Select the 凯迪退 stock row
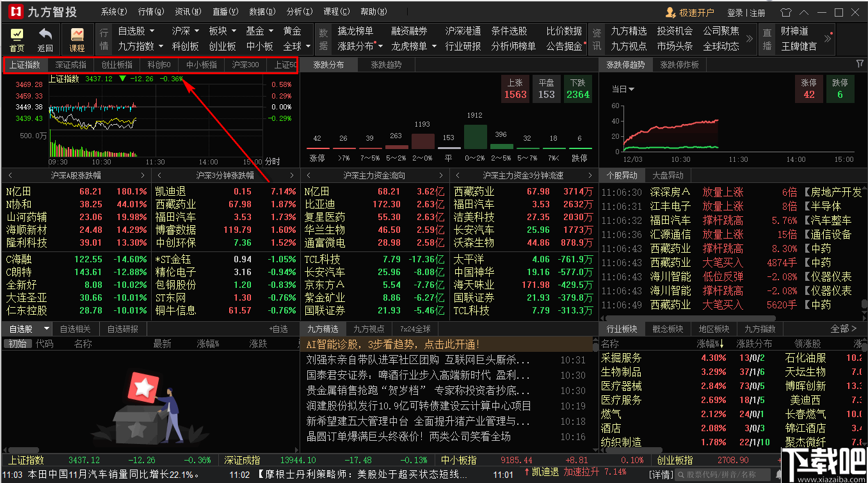The width and height of the screenshot is (868, 483). 225,191
